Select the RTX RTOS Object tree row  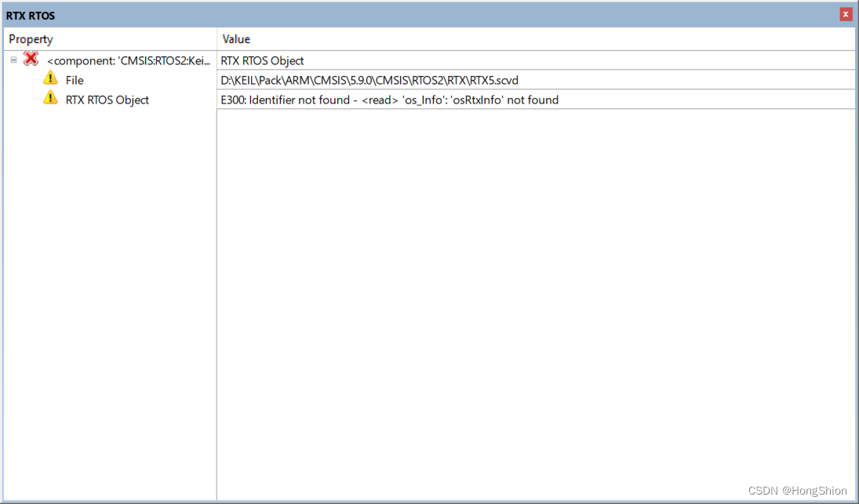107,100
